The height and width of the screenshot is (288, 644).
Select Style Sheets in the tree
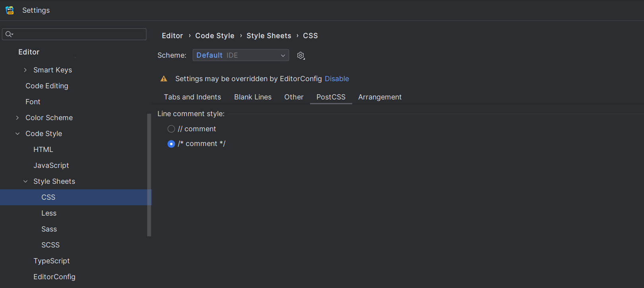pos(54,181)
